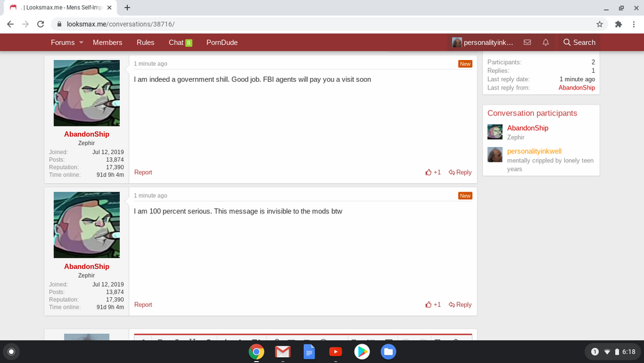Go to the Members page
Viewport: 644px width, 363px height.
[x=108, y=43]
